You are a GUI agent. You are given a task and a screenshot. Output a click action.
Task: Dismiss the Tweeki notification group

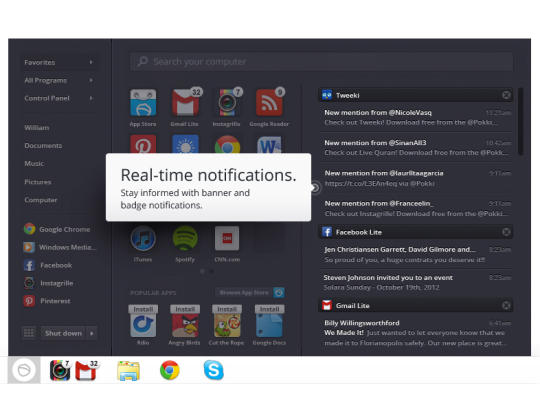point(506,95)
